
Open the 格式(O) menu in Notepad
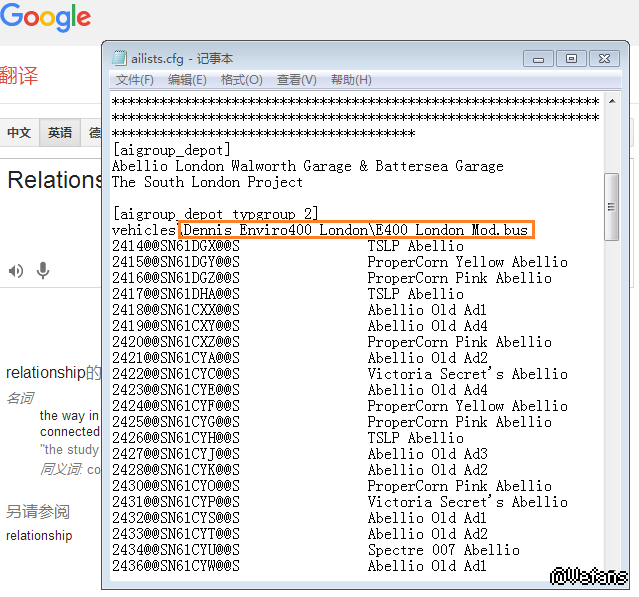click(x=241, y=80)
